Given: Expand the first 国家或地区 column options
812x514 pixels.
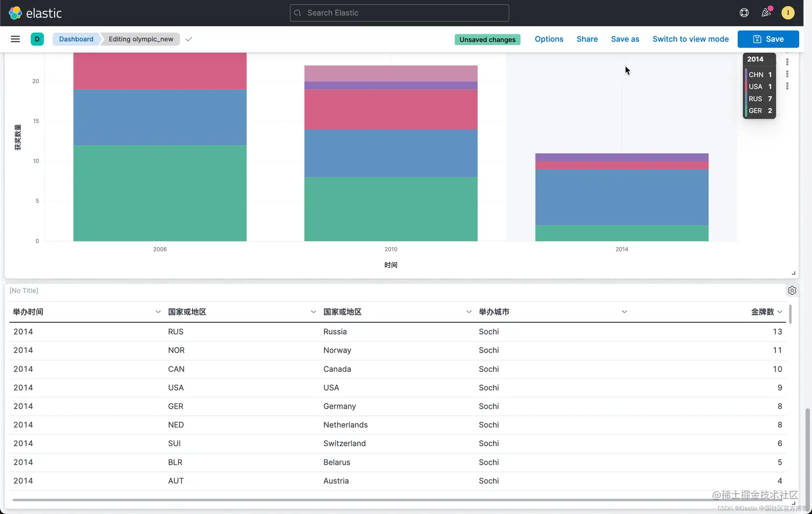Looking at the screenshot, I should (313, 312).
